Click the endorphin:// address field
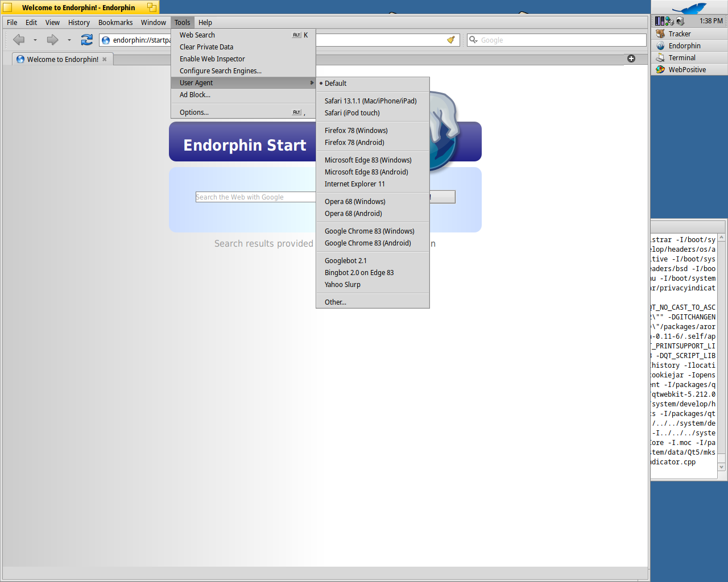This screenshot has width=728, height=582. click(279, 40)
